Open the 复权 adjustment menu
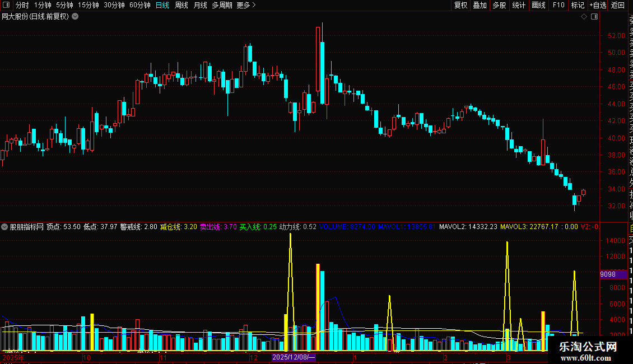The height and width of the screenshot is (364, 633). point(460,5)
